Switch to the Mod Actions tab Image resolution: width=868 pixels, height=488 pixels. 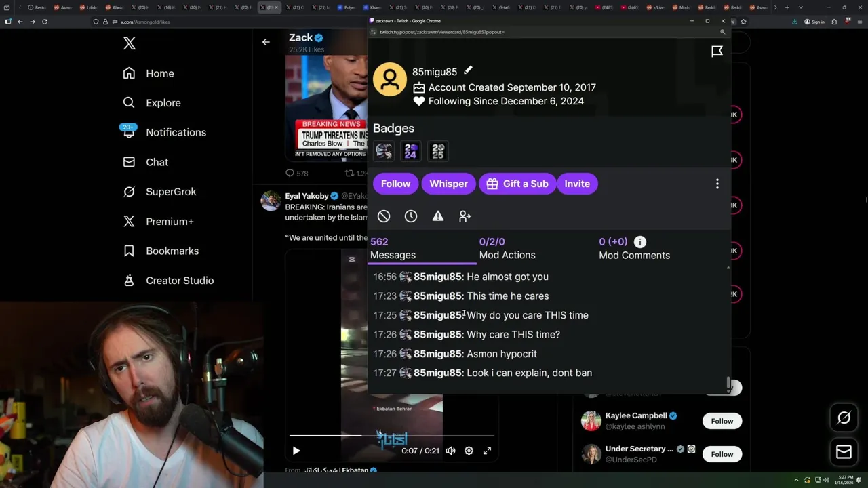point(507,249)
